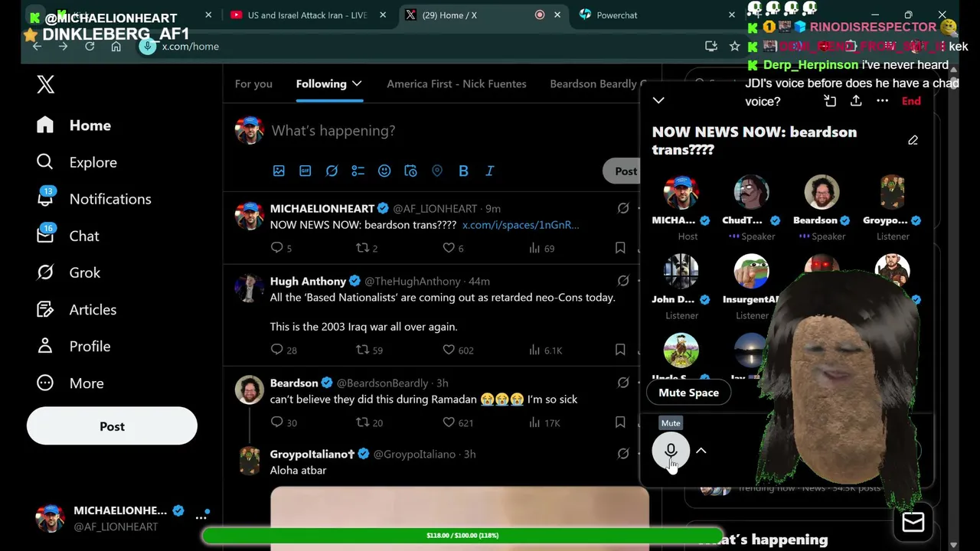
Task: Bookmark this page with star icon
Action: pos(735,46)
